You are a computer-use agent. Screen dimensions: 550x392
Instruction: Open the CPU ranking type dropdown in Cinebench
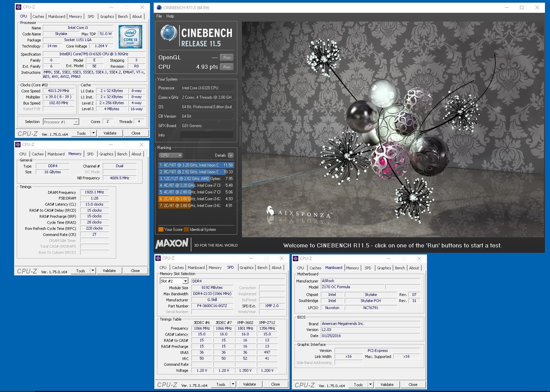pyautogui.click(x=171, y=155)
